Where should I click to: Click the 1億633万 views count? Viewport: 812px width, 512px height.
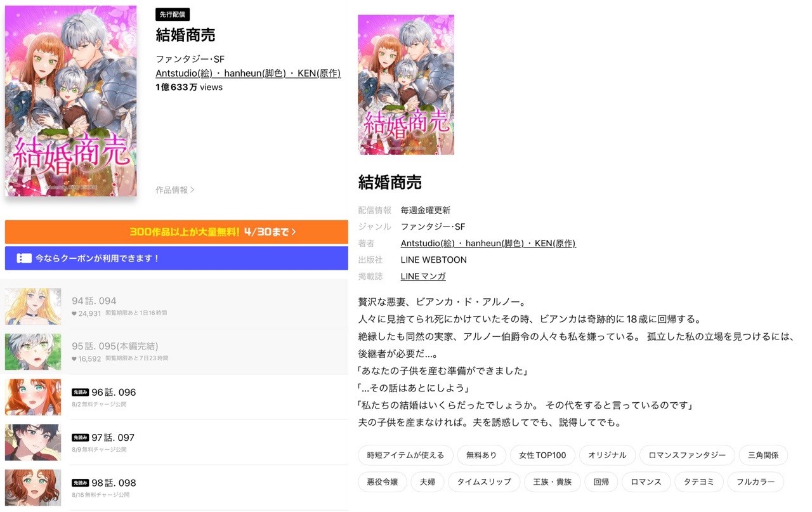point(189,88)
